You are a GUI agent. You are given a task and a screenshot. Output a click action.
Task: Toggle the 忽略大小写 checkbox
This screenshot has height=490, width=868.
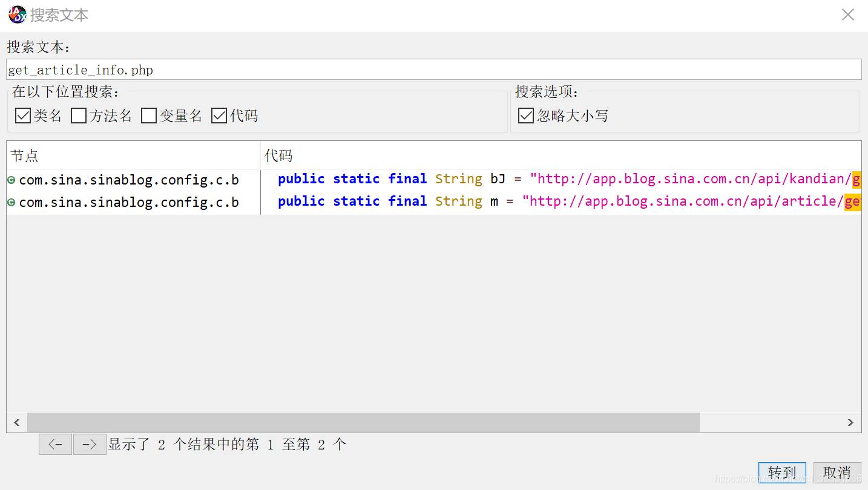click(526, 116)
